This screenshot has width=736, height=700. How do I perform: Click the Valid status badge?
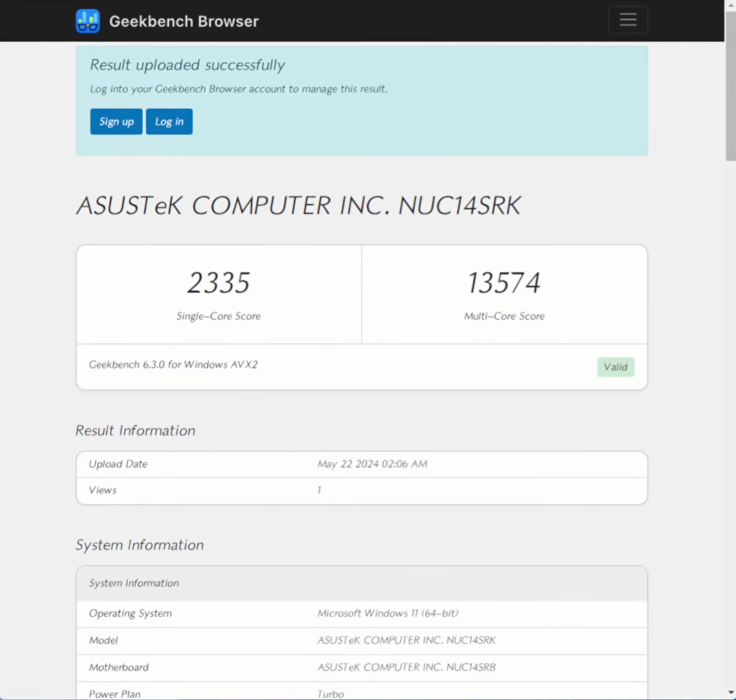point(615,367)
